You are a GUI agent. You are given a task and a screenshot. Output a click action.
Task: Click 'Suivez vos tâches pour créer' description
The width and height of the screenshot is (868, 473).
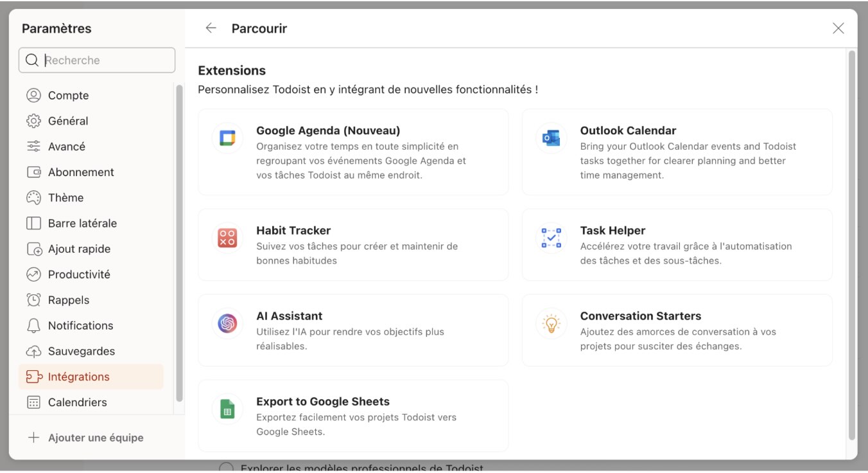pos(357,253)
